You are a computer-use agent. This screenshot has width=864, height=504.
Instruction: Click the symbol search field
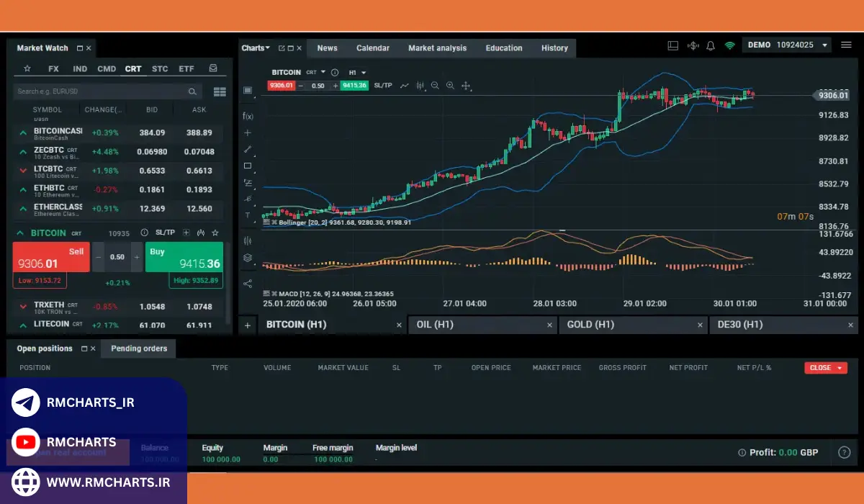101,92
